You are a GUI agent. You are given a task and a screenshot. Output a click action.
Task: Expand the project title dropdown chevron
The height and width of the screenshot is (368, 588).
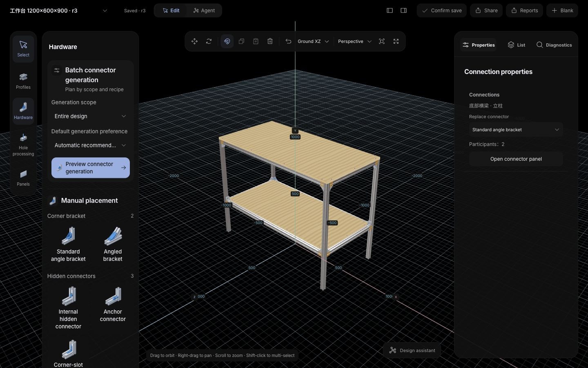[x=105, y=11]
